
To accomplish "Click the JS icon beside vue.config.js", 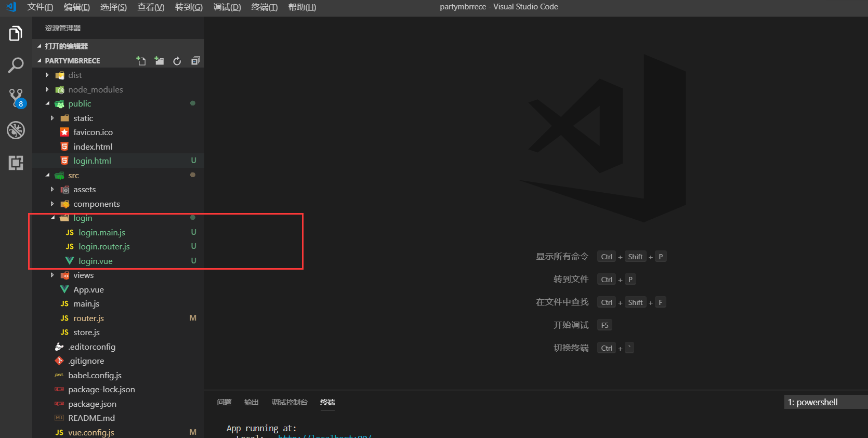I will (x=59, y=432).
